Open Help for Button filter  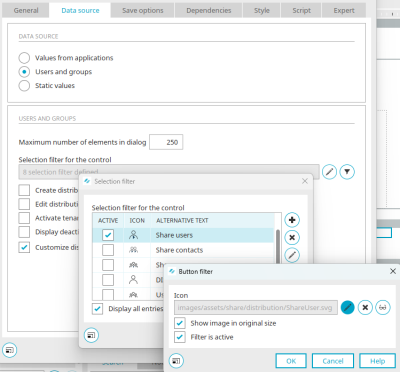377,361
